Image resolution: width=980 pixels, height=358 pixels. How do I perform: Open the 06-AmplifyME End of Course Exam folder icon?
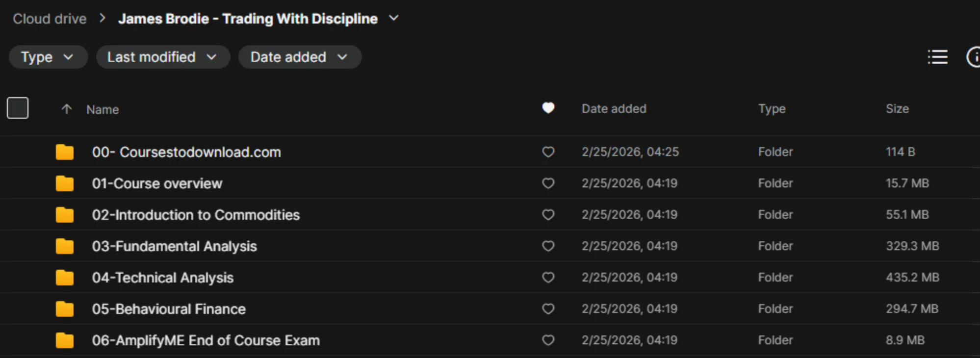64,340
